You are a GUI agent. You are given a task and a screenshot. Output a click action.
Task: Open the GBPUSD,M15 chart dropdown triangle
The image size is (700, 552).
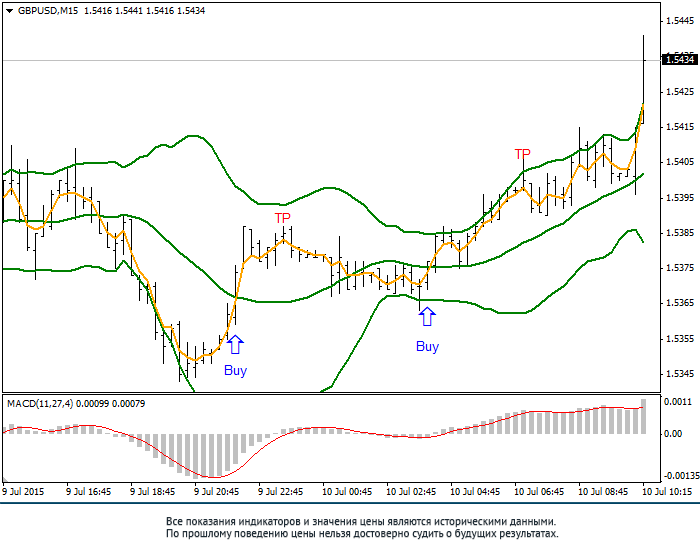(x=9, y=11)
